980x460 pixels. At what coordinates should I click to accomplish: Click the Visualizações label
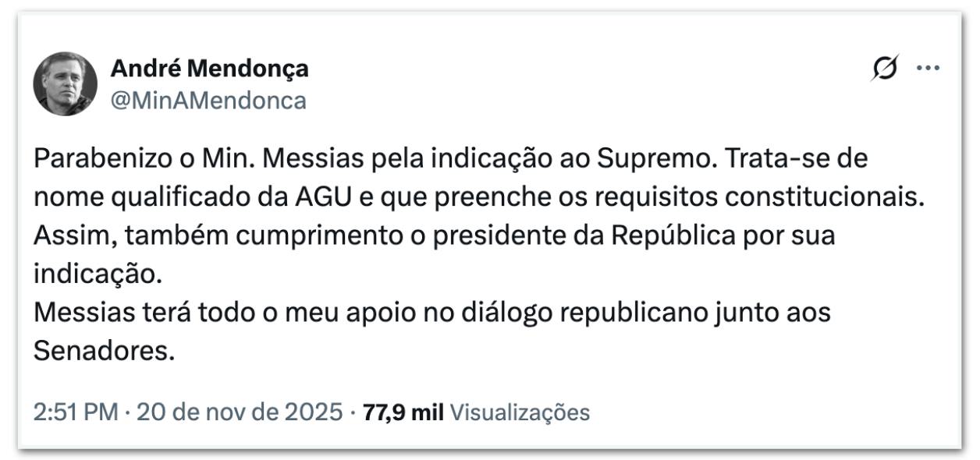(520, 412)
